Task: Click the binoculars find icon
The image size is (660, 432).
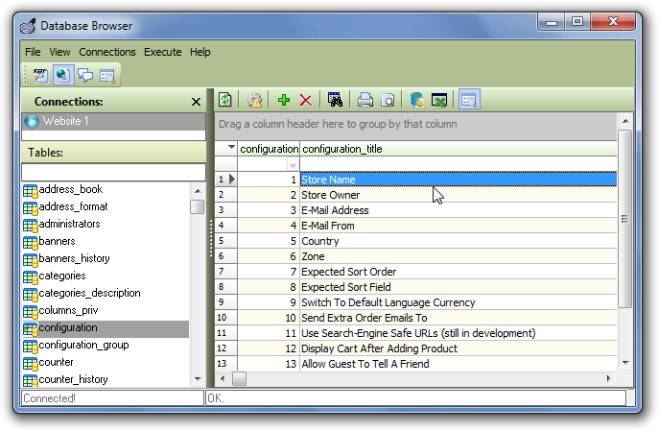Action: pyautogui.click(x=335, y=100)
